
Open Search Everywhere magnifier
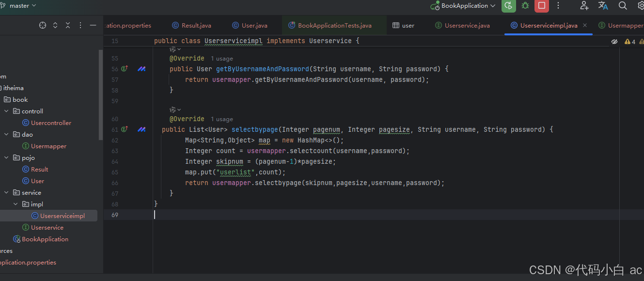(x=623, y=6)
